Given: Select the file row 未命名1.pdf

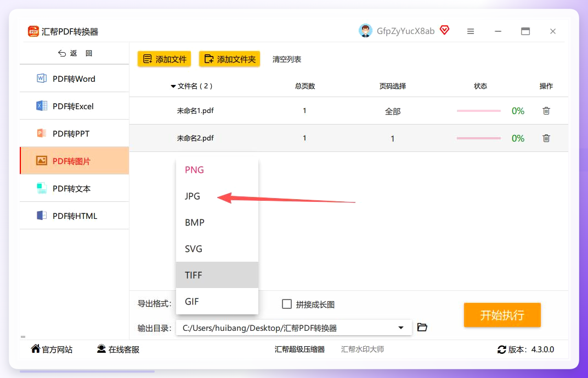Looking at the screenshot, I should click(349, 111).
